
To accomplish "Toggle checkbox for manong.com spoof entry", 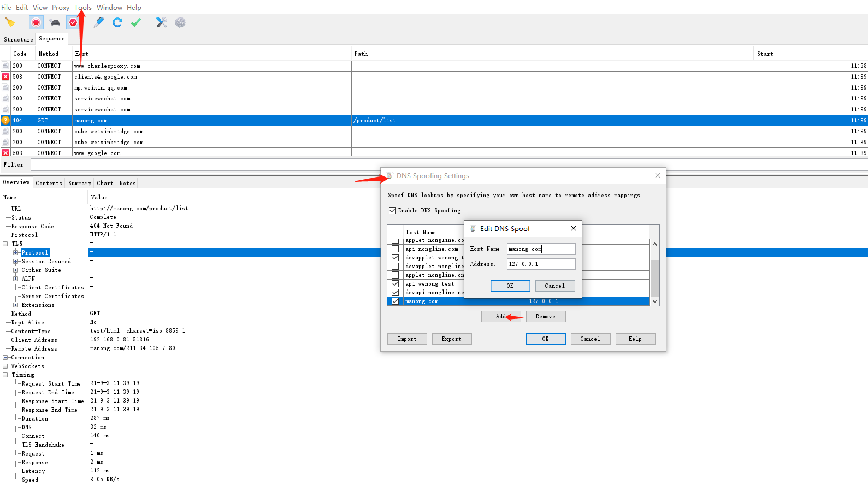I will [x=395, y=301].
